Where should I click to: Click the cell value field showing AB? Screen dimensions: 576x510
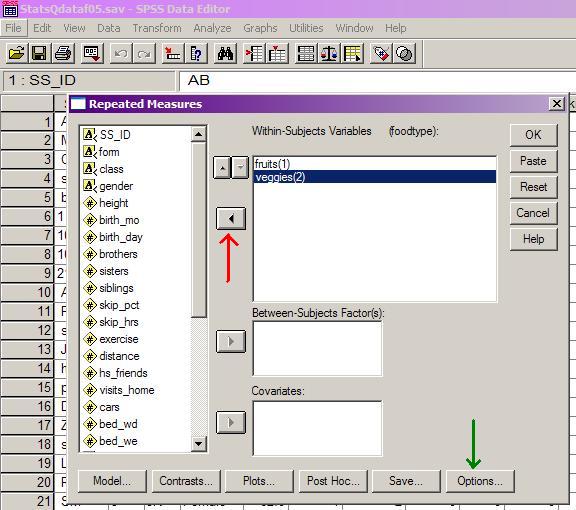pyautogui.click(x=377, y=80)
